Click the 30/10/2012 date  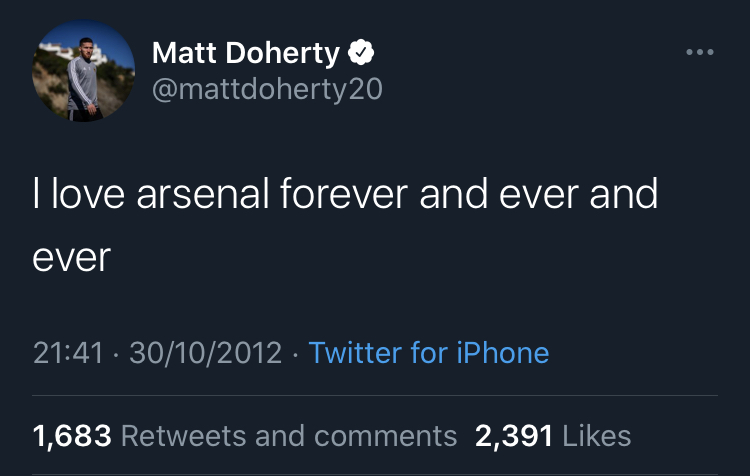(x=206, y=353)
